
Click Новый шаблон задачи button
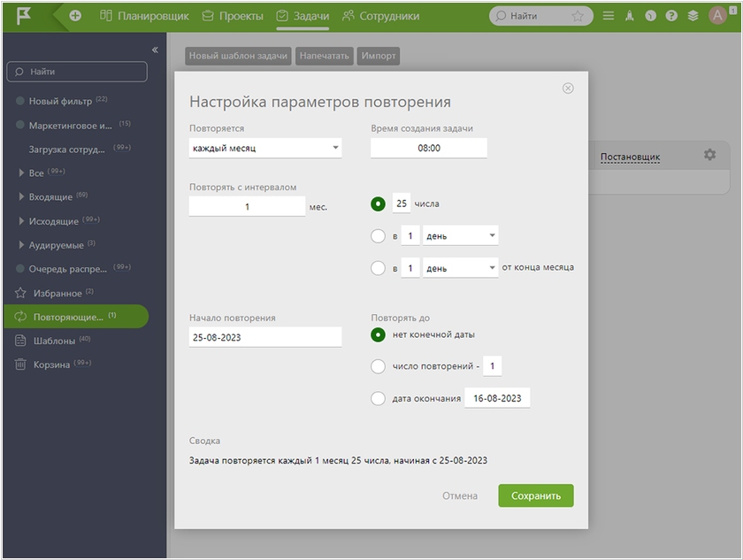(238, 56)
